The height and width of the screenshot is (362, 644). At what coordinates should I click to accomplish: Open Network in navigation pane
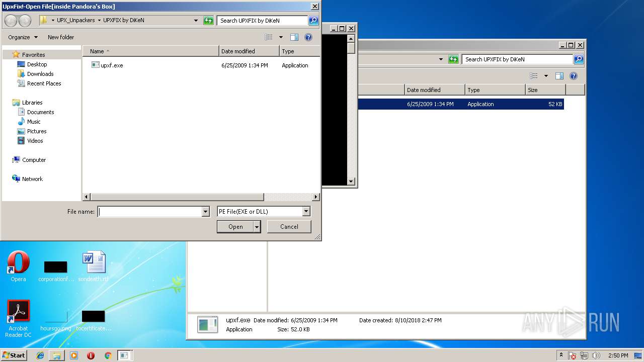(32, 179)
